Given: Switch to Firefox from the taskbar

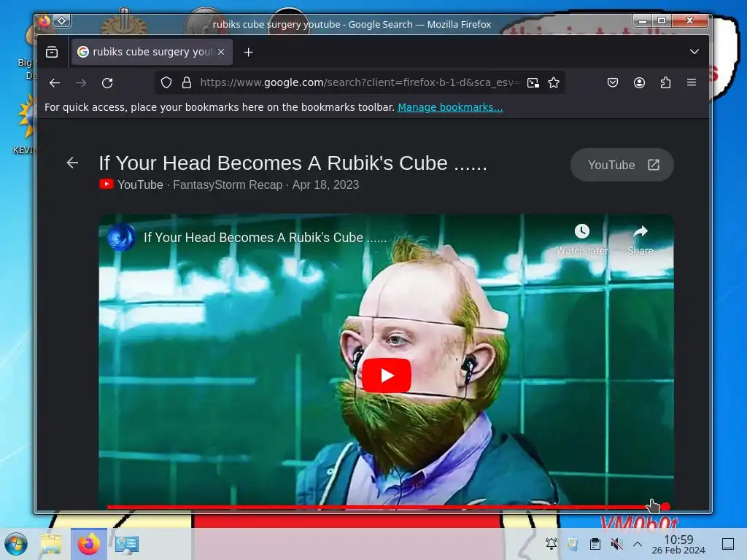Looking at the screenshot, I should [x=89, y=544].
